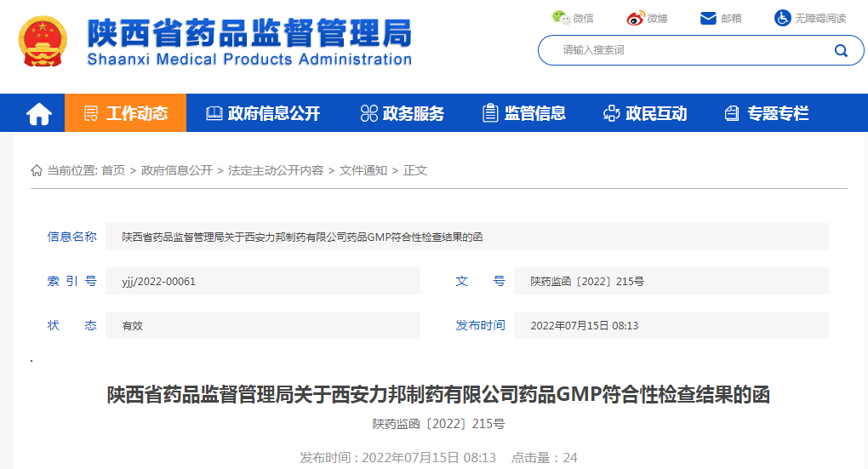Click icon beside 政民互动
This screenshot has height=469, width=868.
(x=612, y=113)
